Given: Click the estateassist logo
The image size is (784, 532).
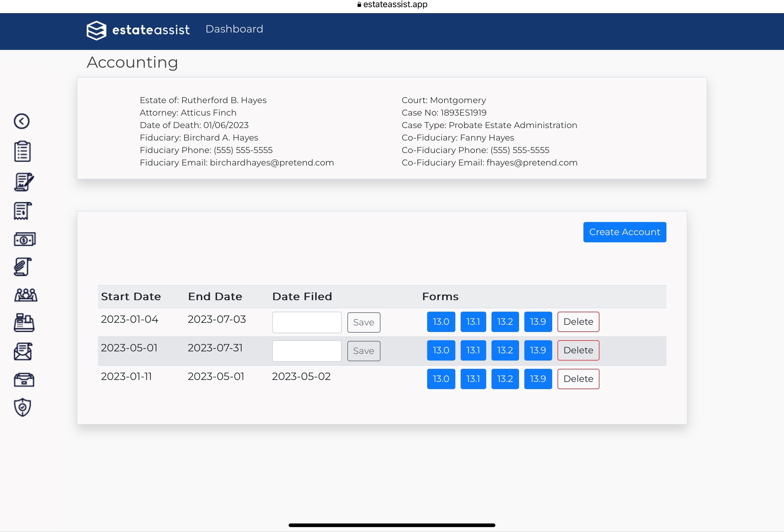Looking at the screenshot, I should tap(138, 30).
